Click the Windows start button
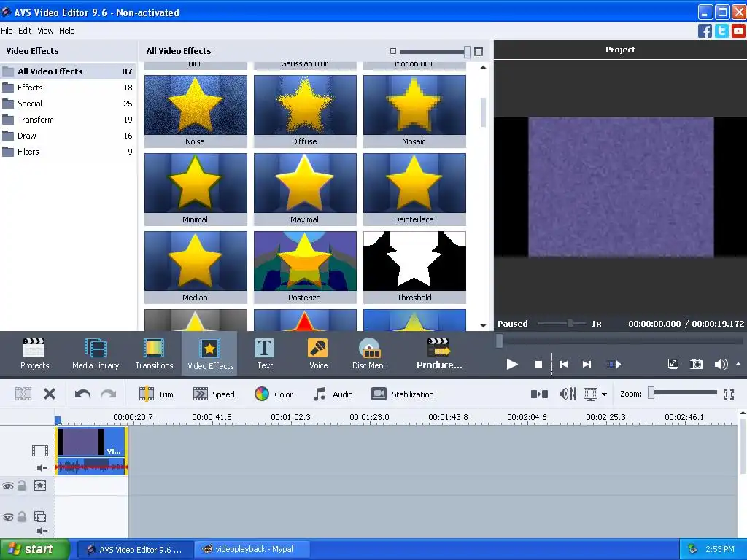The width and height of the screenshot is (747, 560). [x=34, y=549]
